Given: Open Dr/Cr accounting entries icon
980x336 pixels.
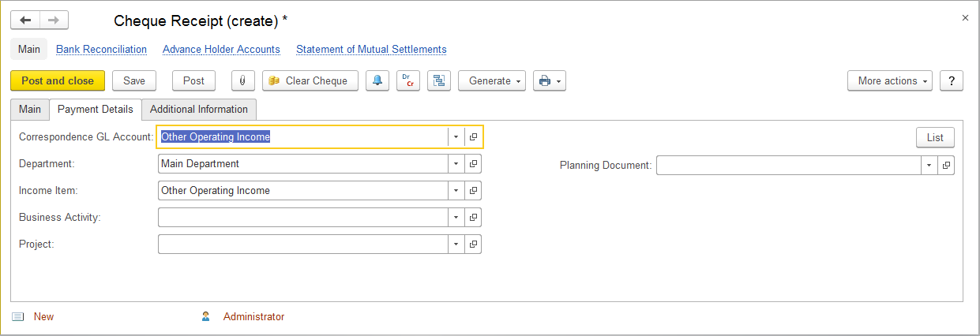Looking at the screenshot, I should pyautogui.click(x=407, y=80).
